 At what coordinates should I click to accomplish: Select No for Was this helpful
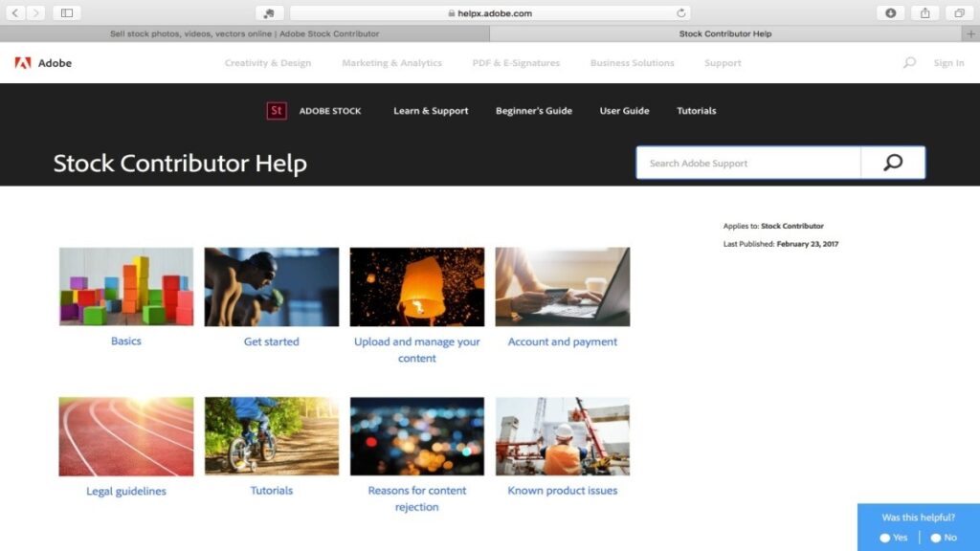point(944,538)
